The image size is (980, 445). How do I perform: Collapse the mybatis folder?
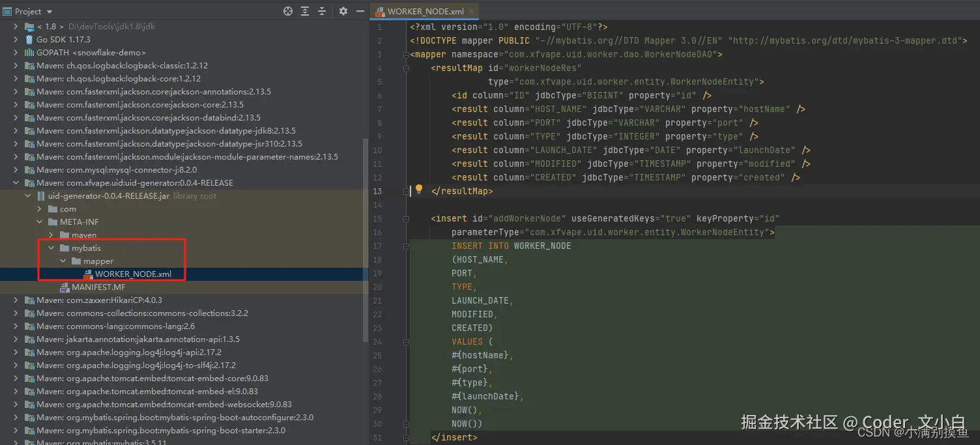click(x=51, y=248)
